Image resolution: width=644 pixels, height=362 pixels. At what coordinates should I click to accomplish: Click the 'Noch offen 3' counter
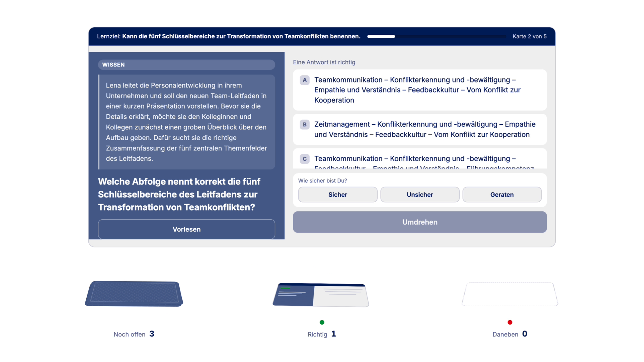pos(134,334)
